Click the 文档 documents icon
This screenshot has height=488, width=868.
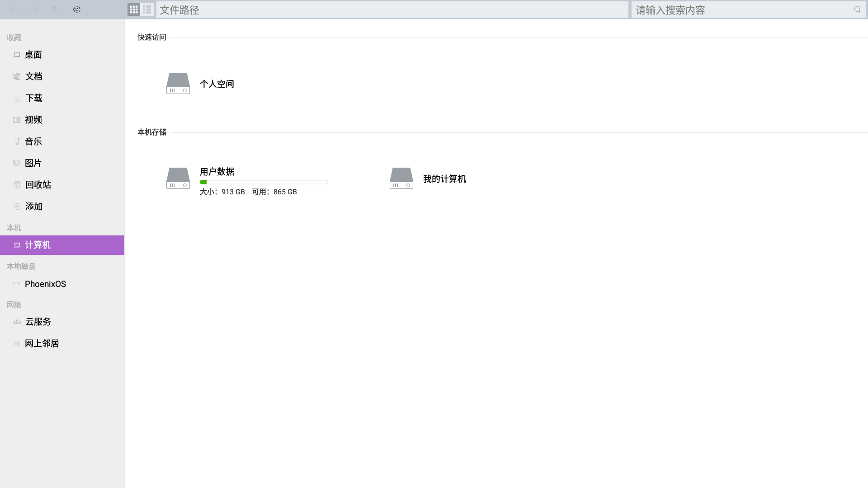click(x=17, y=76)
